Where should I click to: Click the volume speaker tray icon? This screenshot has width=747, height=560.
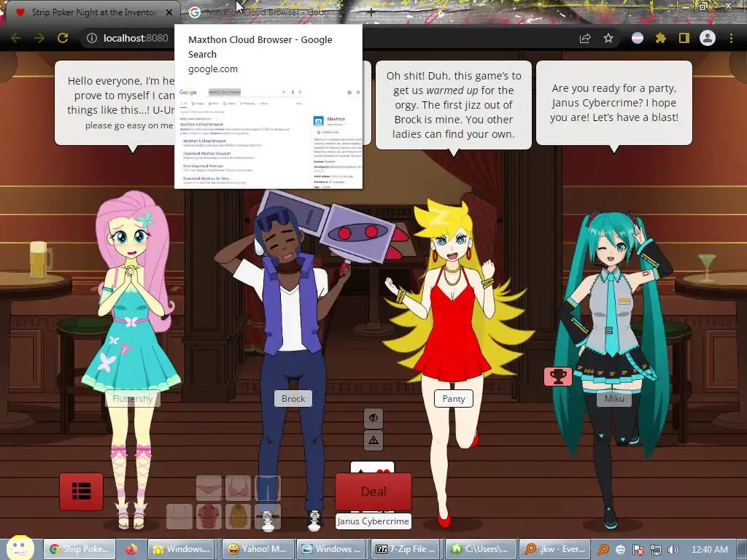[673, 550]
